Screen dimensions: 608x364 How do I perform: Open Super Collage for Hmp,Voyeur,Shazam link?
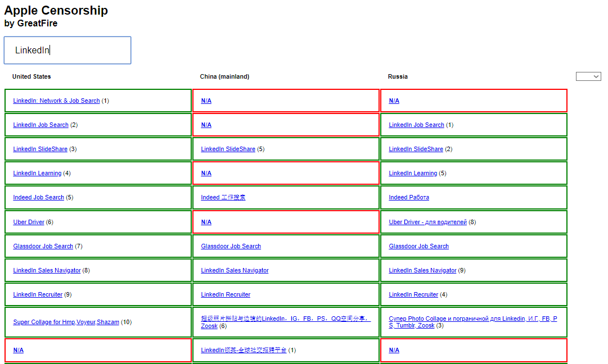[66, 322]
